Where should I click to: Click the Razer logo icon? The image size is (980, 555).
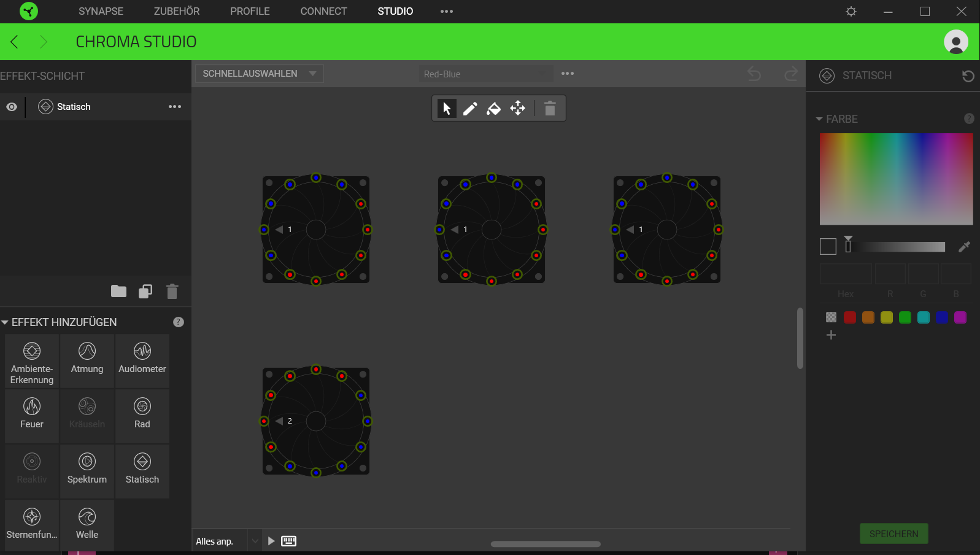coord(28,11)
